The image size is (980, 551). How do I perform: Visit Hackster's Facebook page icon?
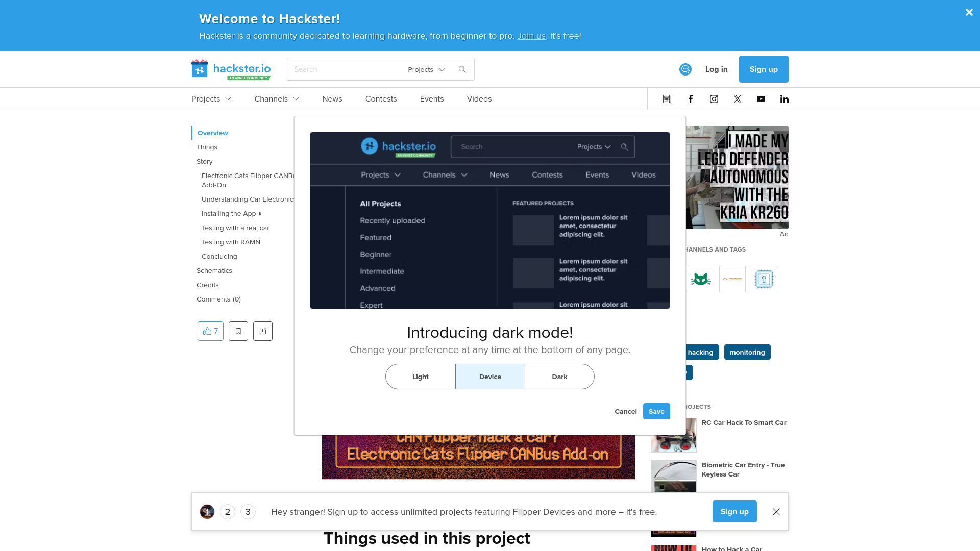[x=691, y=99]
